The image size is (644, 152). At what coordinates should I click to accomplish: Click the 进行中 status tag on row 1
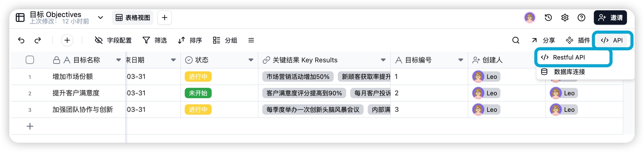[198, 77]
